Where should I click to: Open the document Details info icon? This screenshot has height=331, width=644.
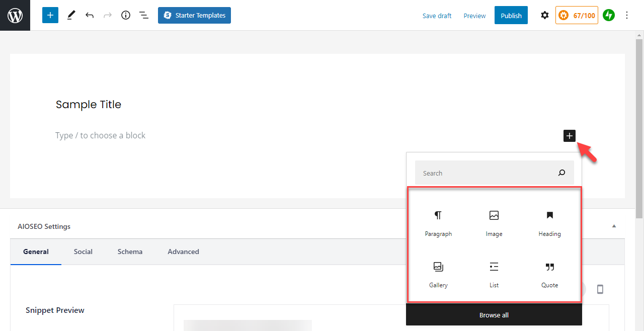[126, 15]
